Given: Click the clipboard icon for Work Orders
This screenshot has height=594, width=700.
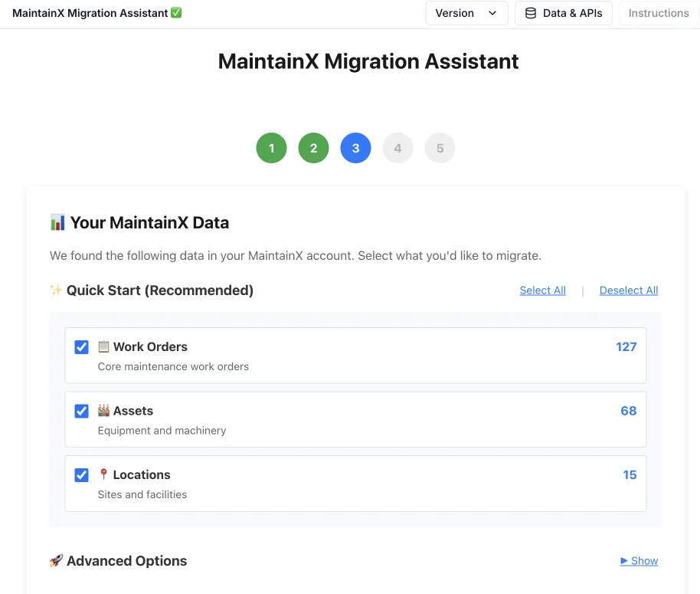Looking at the screenshot, I should 103,347.
